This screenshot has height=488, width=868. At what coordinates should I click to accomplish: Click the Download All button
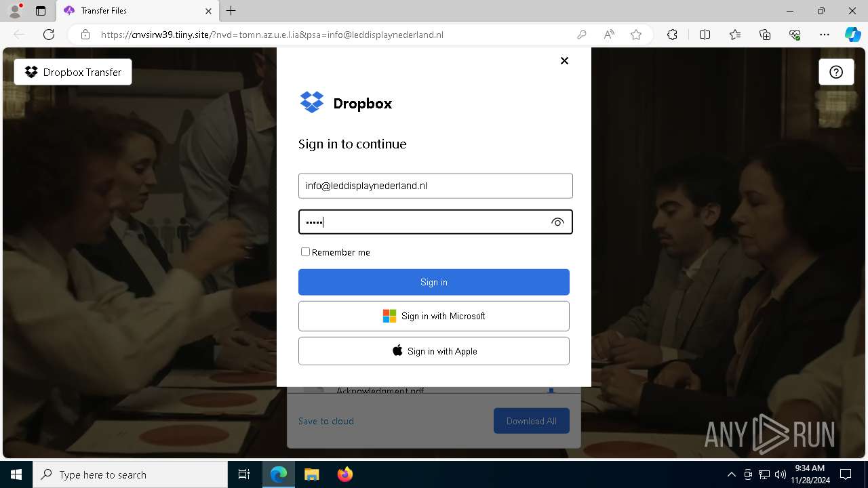pos(532,421)
